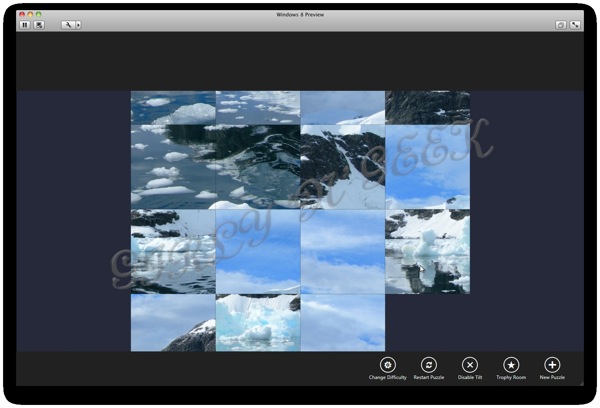
Task: Enter full screen using the arrows icon
Action: pos(575,25)
